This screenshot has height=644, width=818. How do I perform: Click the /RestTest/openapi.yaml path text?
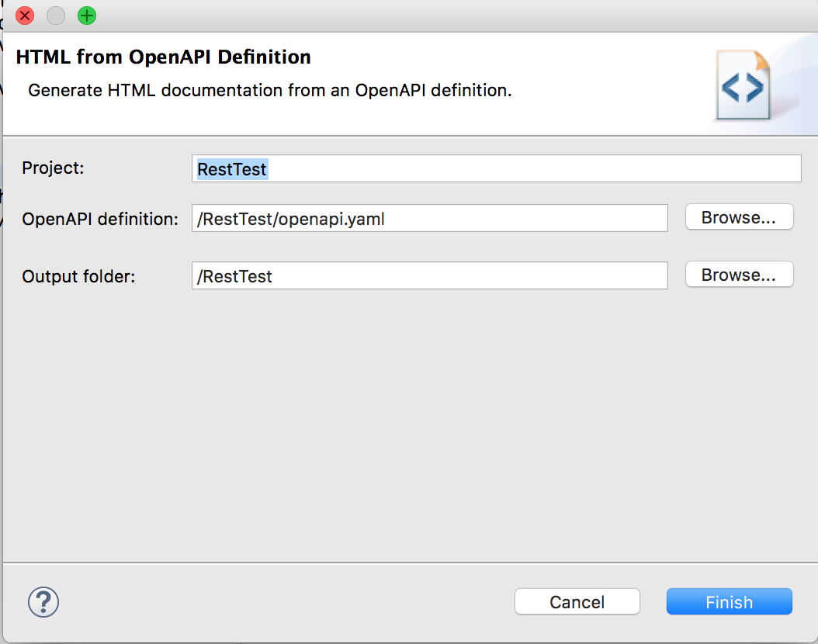point(289,219)
